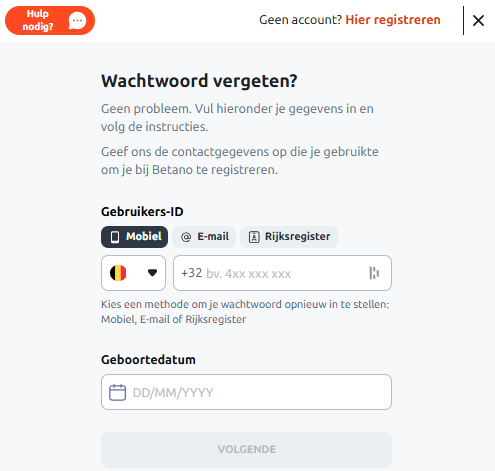This screenshot has height=471, width=495.
Task: Click the @ icon on E-mail tab
Action: (x=186, y=237)
